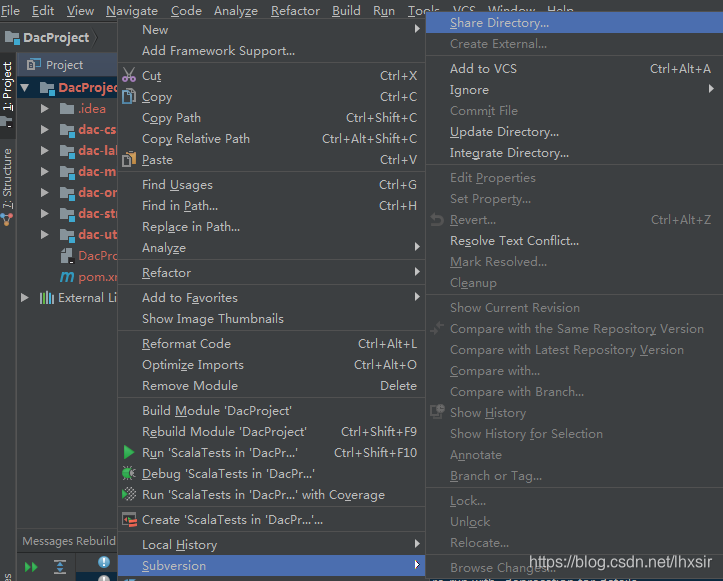This screenshot has height=581, width=723.
Task: Expand the dac-or module node
Action: 44,192
